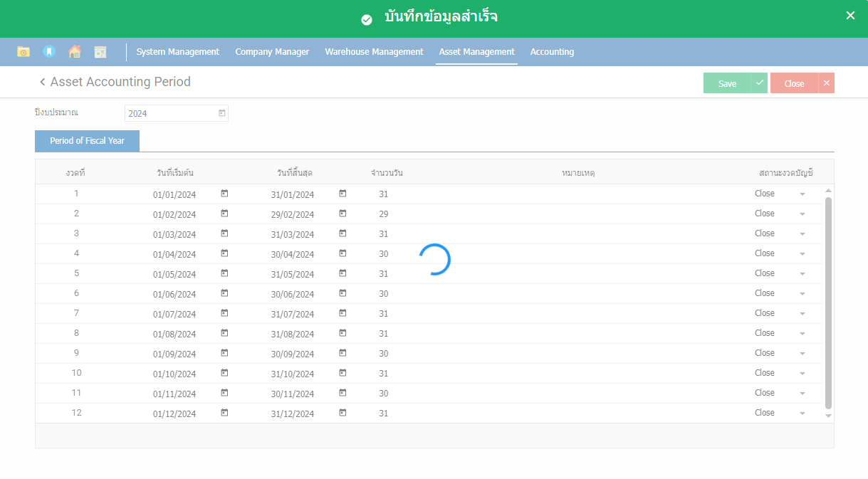Select the Period of Fiscal Year tab
Screen dimensions: 868x479
click(87, 141)
